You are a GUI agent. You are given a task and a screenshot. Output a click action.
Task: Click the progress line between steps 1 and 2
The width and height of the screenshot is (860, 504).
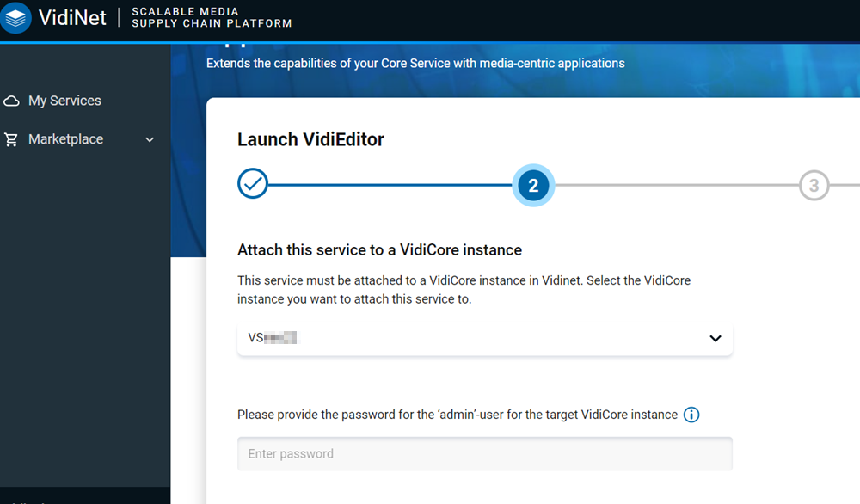coord(390,185)
